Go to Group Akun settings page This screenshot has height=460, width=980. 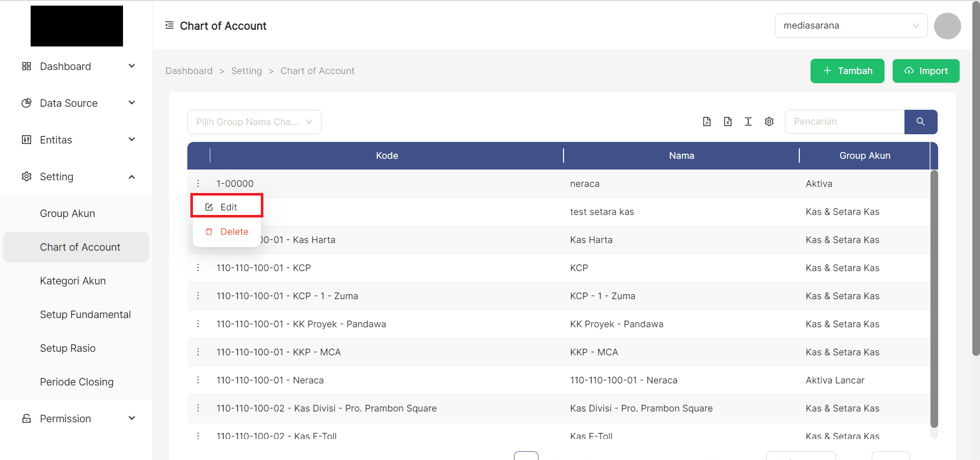(67, 213)
